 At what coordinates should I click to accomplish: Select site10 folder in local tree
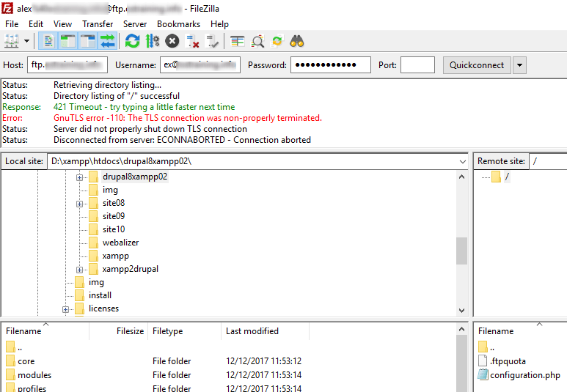(114, 229)
